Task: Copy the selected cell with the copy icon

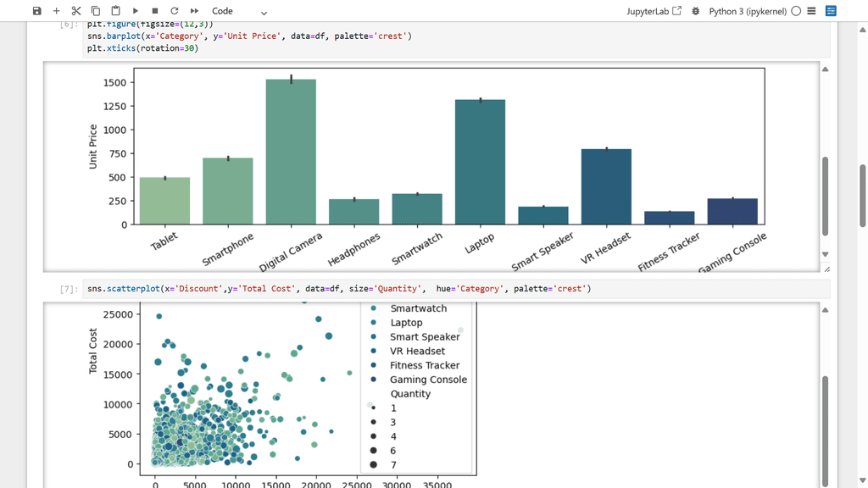Action: [x=96, y=11]
